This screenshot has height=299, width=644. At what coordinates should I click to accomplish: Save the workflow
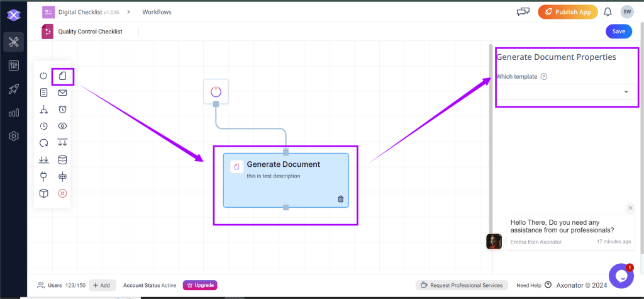coord(619,31)
